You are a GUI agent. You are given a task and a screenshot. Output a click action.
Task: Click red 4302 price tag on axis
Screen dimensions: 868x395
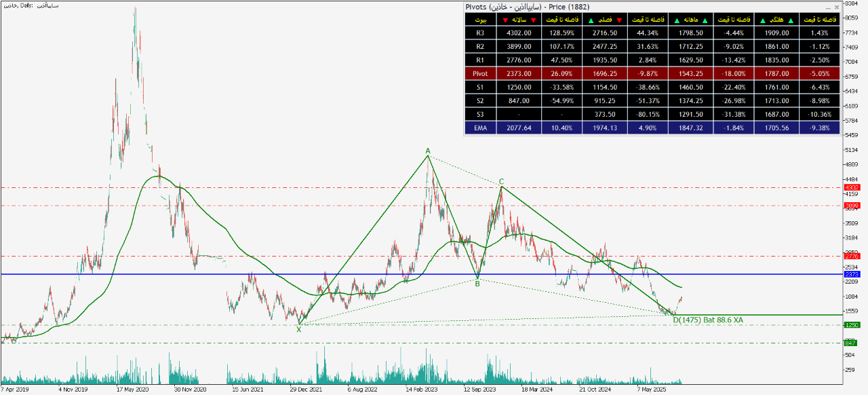click(x=852, y=187)
